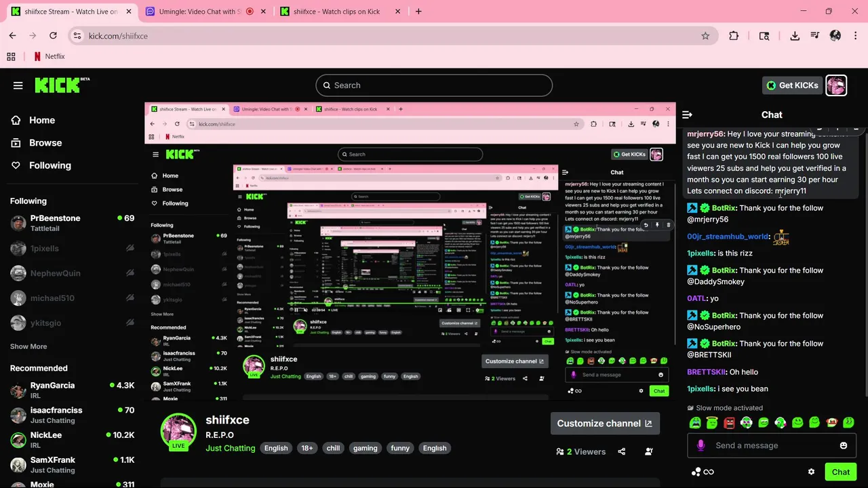The image size is (868, 488).
Task: Go back in browser
Action: pos(12,36)
